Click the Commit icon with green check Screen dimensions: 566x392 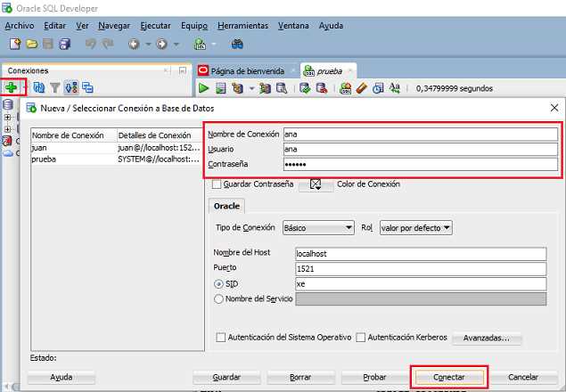coord(305,88)
